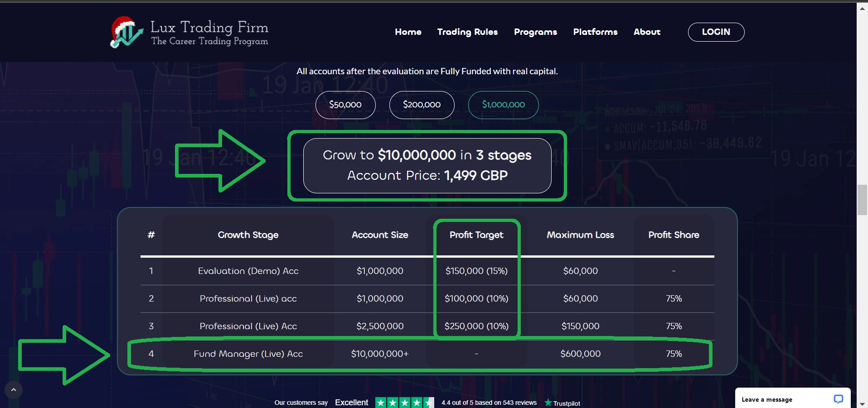This screenshot has height=408, width=868.
Task: Click the Grow to $10,000,000 in 3 stages text
Action: pyautogui.click(x=427, y=155)
